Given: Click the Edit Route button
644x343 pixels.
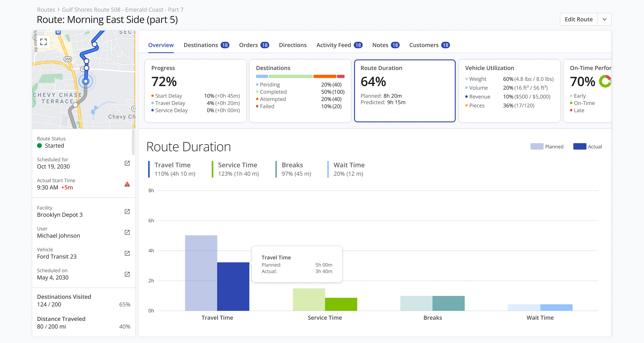Looking at the screenshot, I should tap(578, 19).
